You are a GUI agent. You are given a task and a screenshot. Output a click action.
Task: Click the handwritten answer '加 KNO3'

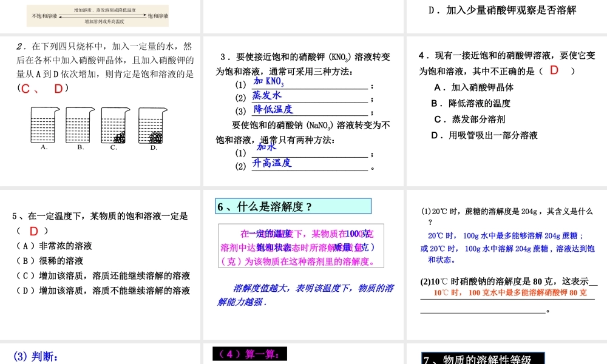click(x=269, y=81)
